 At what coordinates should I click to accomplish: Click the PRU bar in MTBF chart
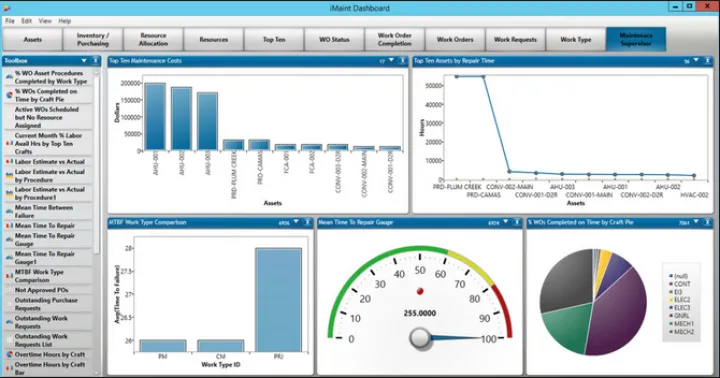pyautogui.click(x=278, y=300)
